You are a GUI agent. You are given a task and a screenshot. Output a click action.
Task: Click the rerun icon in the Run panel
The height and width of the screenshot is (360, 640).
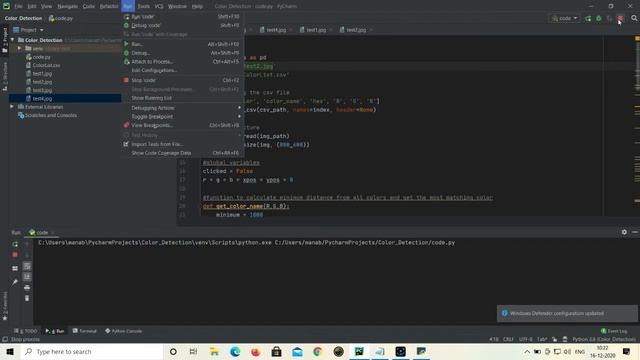(x=15, y=244)
